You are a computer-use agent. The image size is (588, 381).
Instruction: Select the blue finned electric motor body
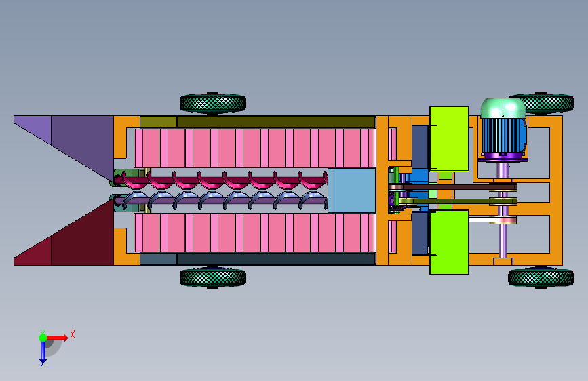click(x=503, y=136)
